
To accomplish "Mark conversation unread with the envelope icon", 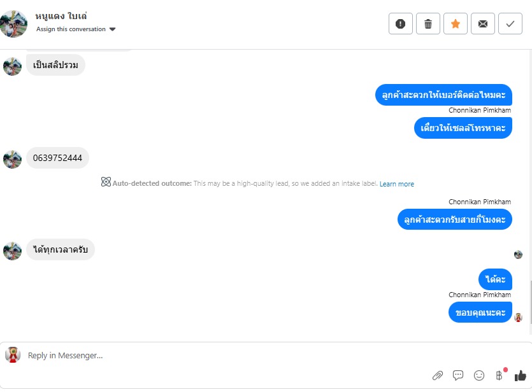I will point(483,24).
